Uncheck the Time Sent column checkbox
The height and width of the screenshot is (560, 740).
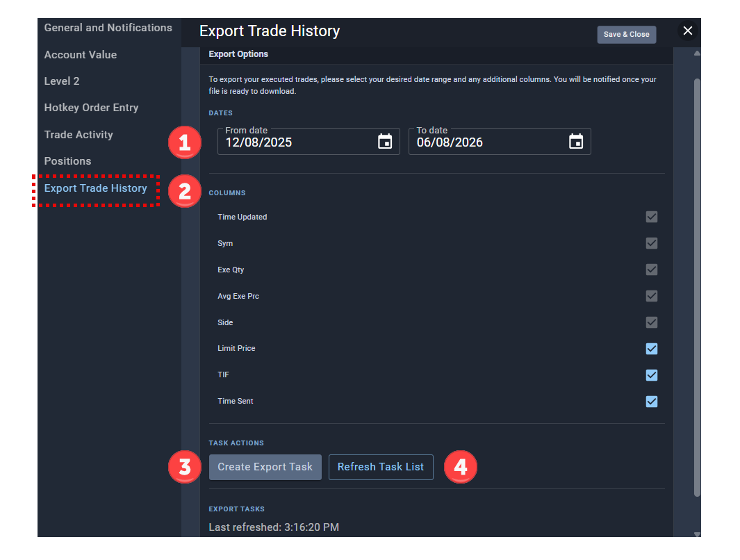click(x=651, y=402)
